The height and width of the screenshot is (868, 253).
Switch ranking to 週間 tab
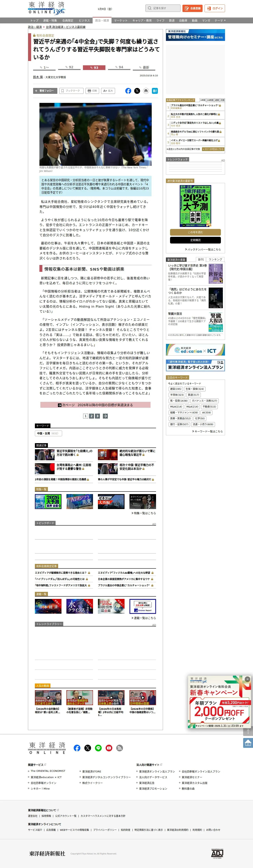217,100
